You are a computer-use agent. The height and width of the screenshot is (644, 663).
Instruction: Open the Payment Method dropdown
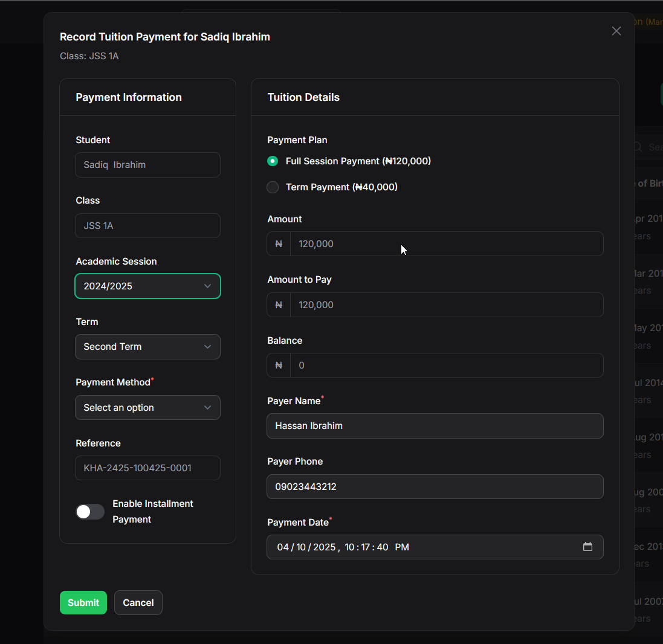tap(147, 408)
